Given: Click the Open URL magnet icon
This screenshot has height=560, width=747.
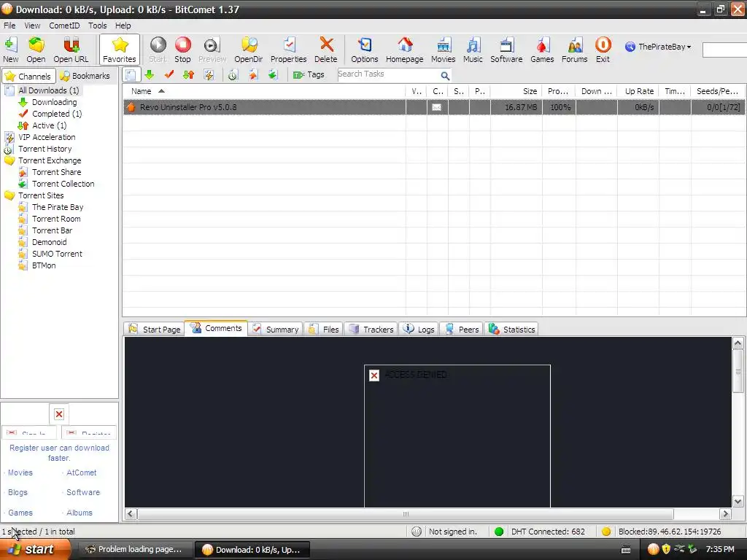Looking at the screenshot, I should tap(71, 50).
